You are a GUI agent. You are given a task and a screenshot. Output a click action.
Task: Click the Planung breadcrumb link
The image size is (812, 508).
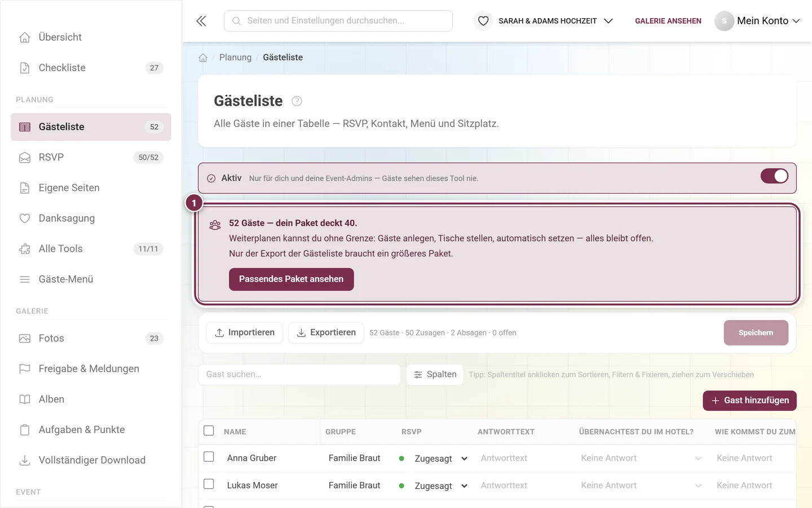click(x=235, y=58)
